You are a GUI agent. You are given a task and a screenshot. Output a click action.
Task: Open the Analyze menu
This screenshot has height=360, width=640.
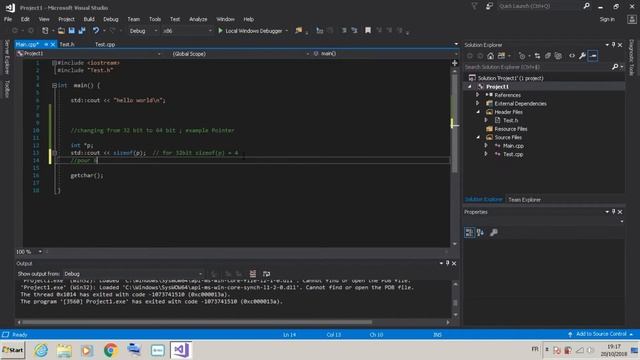(198, 19)
